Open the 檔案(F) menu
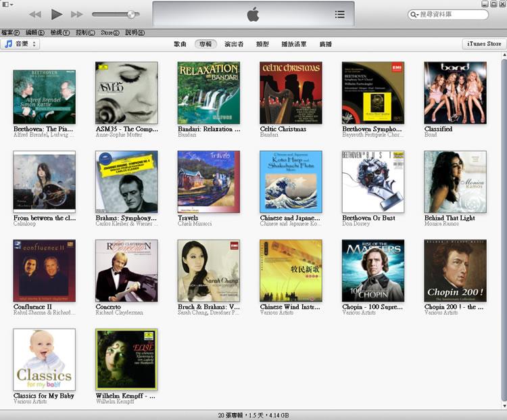This screenshot has height=420, width=507. pos(10,32)
